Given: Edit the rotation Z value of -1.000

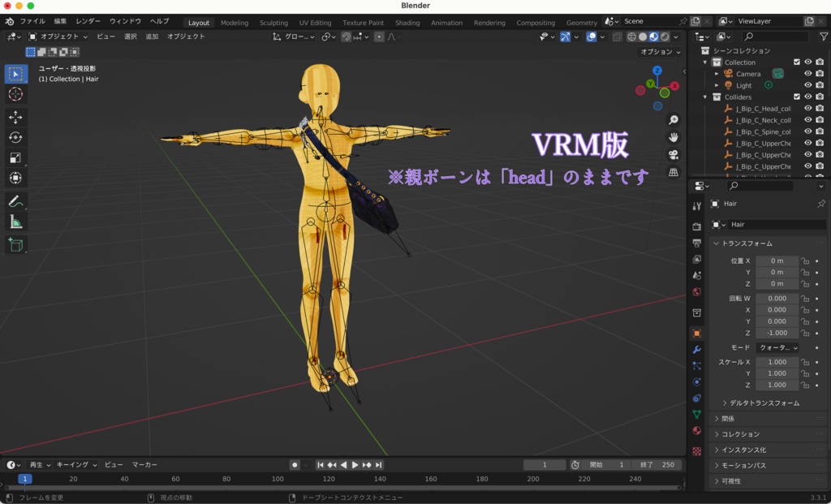Looking at the screenshot, I should tap(775, 333).
